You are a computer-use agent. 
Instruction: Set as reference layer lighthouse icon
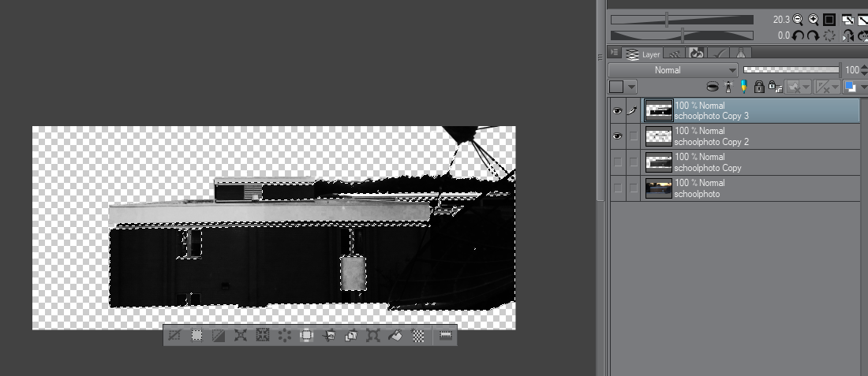pos(728,87)
